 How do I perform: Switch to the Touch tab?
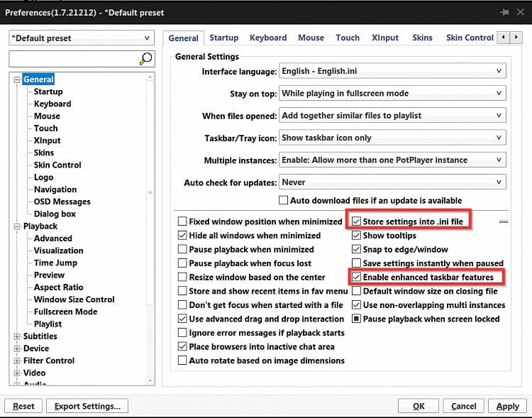(348, 38)
